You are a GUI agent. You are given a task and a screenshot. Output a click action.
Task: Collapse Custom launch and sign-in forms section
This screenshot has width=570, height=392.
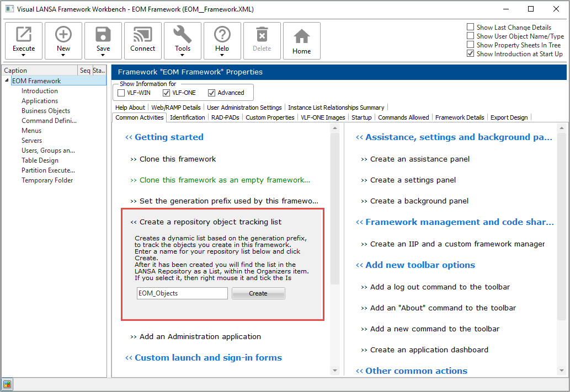[129, 358]
